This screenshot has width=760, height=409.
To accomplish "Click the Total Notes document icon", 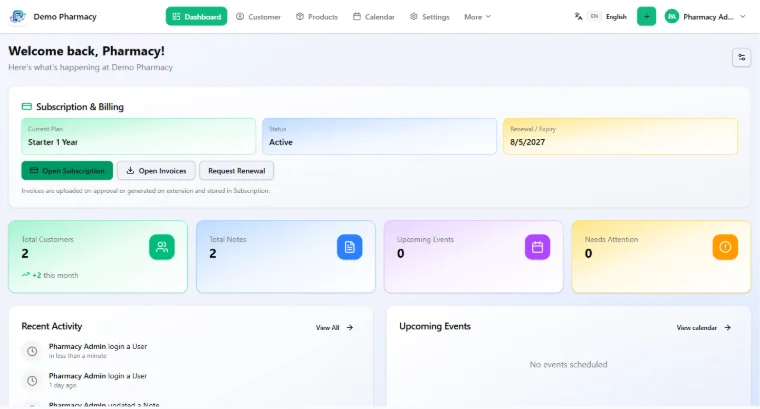I will coord(349,247).
